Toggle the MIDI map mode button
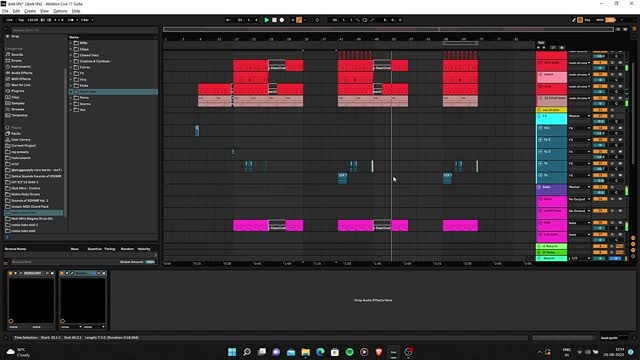640x360 pixels. pyautogui.click(x=600, y=20)
